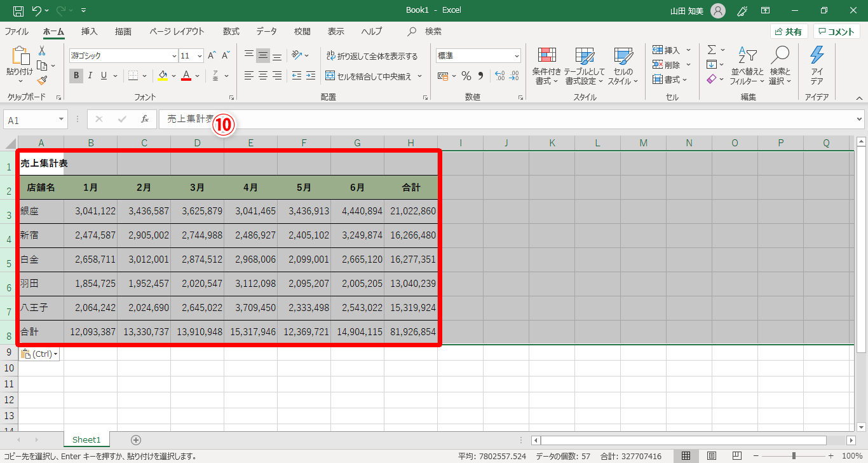
Task: Increase font size with large A icon
Action: point(212,56)
